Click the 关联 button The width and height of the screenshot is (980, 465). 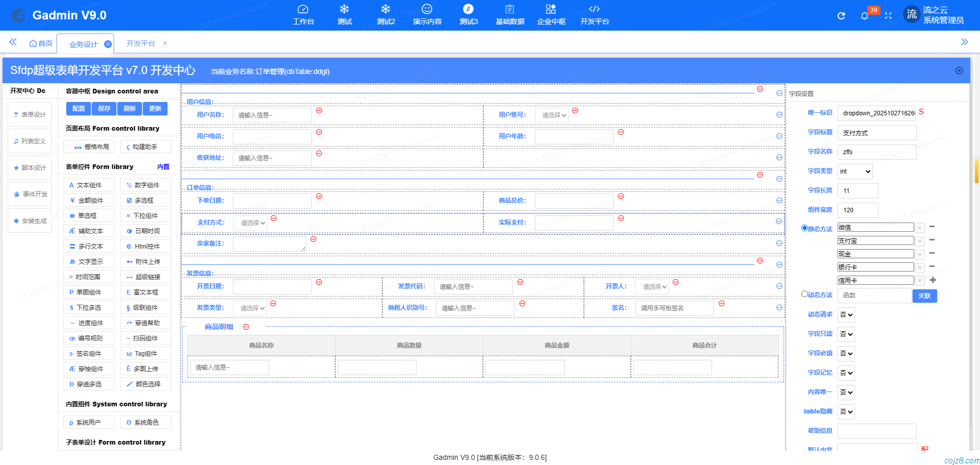924,296
